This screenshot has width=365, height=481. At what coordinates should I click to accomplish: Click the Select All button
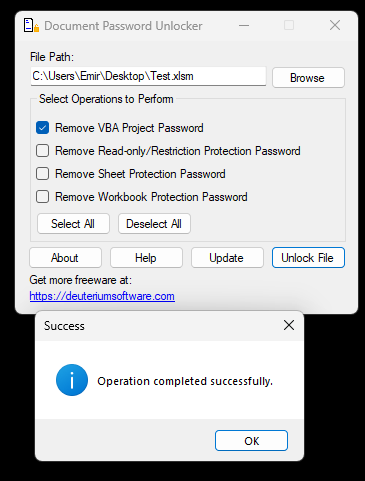tap(73, 224)
